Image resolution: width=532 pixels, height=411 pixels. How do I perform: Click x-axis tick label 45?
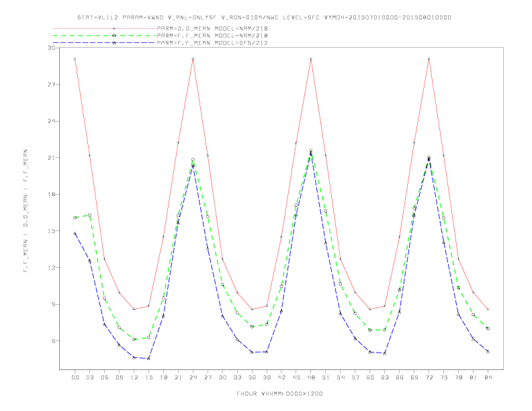296,377
